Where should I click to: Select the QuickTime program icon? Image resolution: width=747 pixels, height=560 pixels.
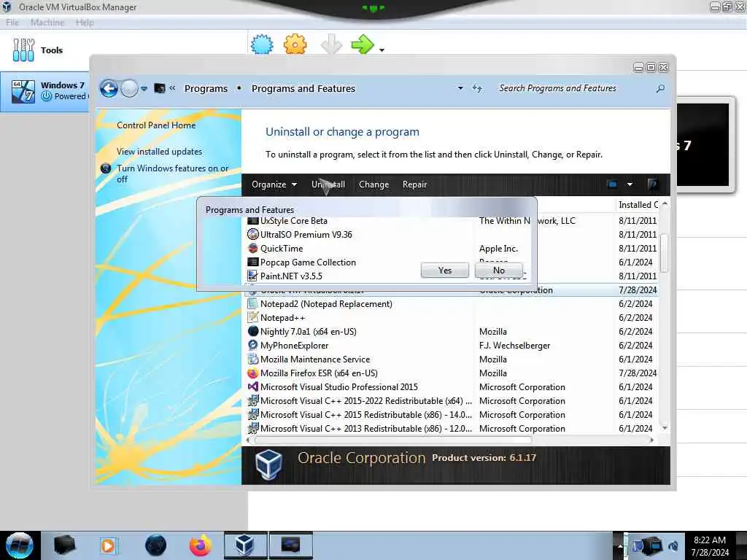click(x=253, y=249)
